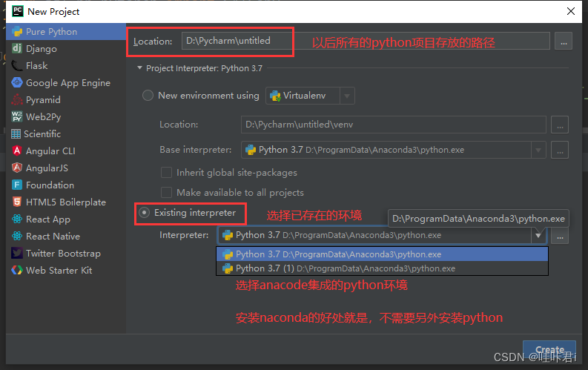The height and width of the screenshot is (370, 588).
Task: Click the Base interpreter path field
Action: (394, 150)
